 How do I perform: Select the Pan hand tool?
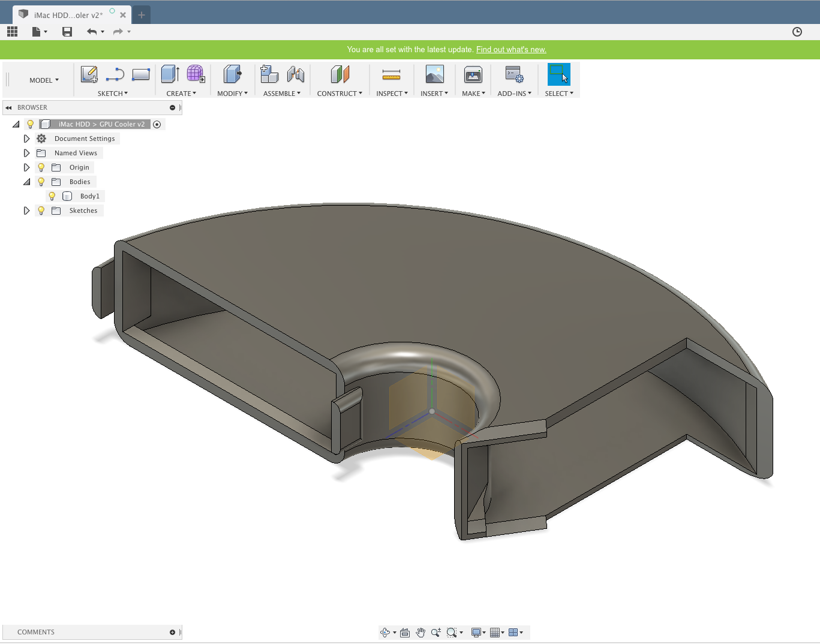420,633
